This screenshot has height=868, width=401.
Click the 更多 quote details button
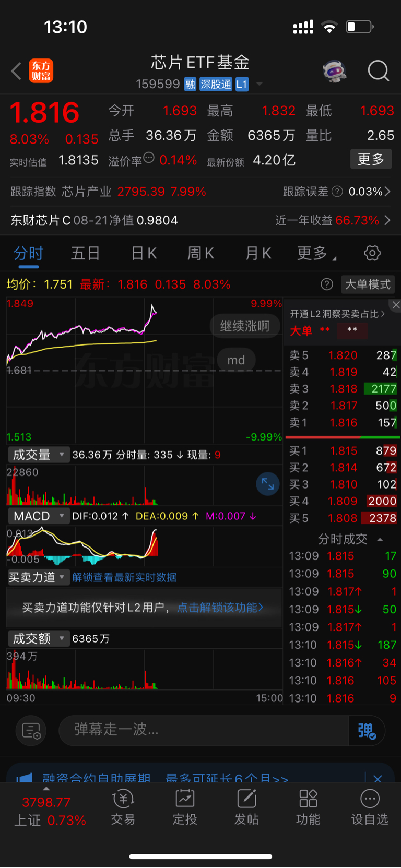click(x=371, y=159)
